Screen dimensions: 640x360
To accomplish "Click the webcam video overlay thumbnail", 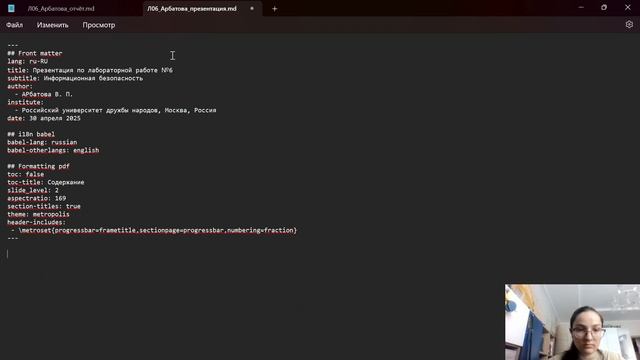I will click(572, 322).
